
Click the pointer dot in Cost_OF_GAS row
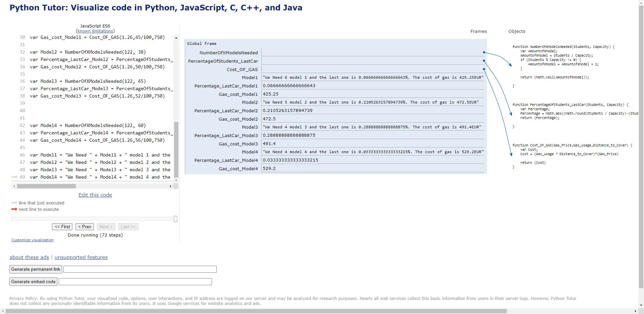pos(484,69)
